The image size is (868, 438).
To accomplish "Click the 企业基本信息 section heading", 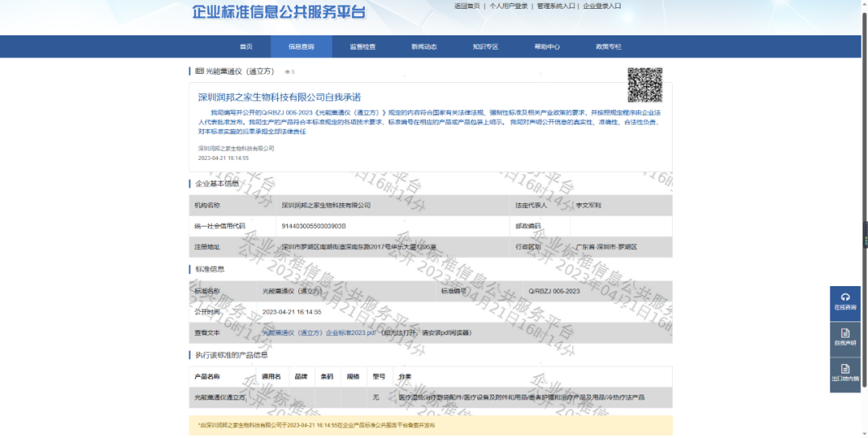I will click(x=217, y=183).
